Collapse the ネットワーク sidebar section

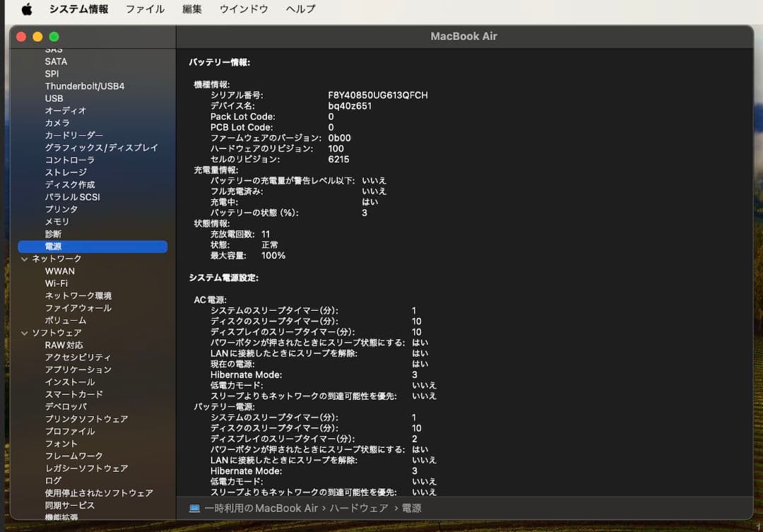coord(25,259)
